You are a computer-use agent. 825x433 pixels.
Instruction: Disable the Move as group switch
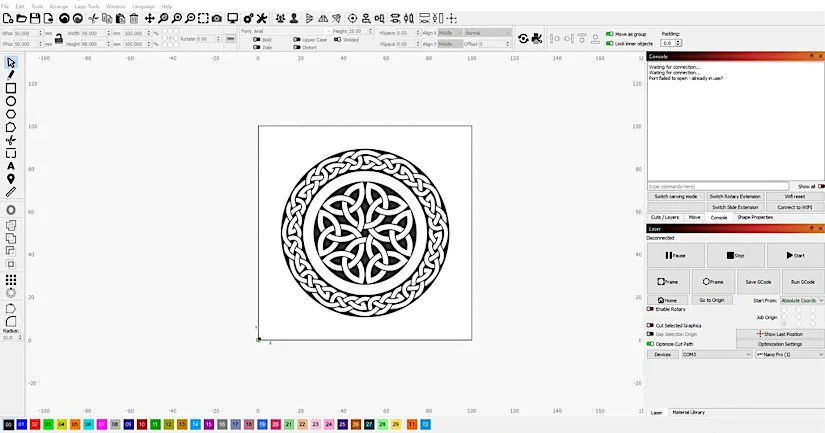click(609, 34)
